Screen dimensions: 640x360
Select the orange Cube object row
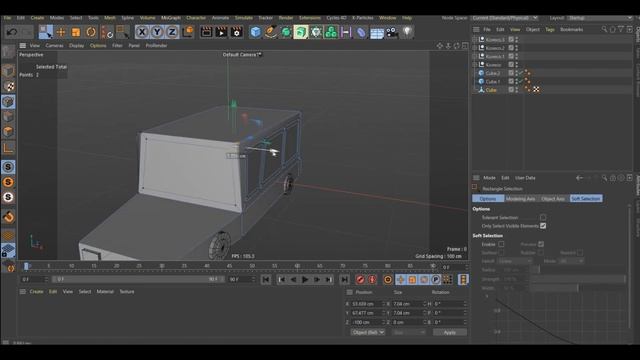491,90
